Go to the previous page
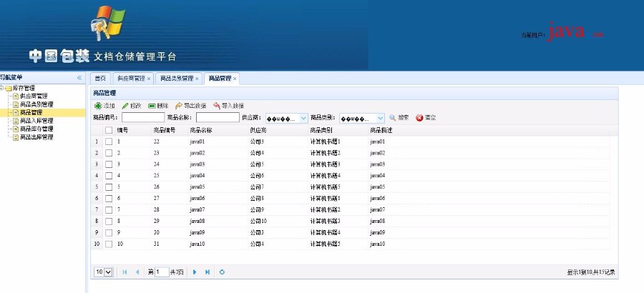The width and height of the screenshot is (644, 293). coord(137,272)
